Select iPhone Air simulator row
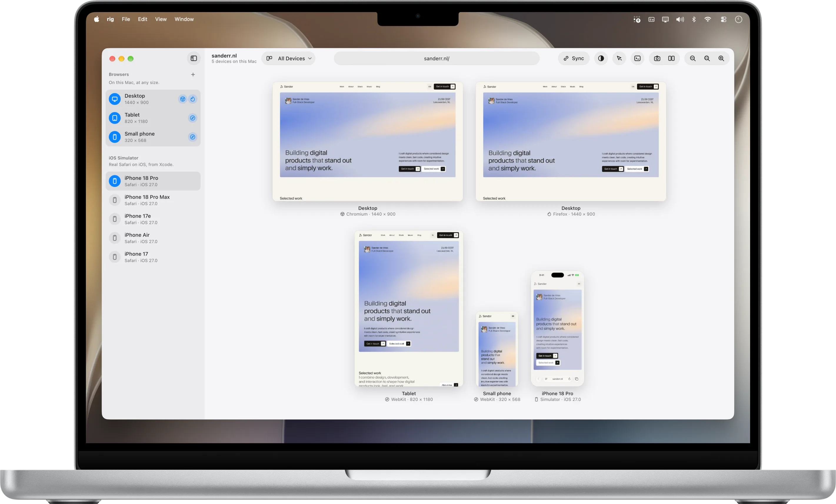 [x=153, y=238]
